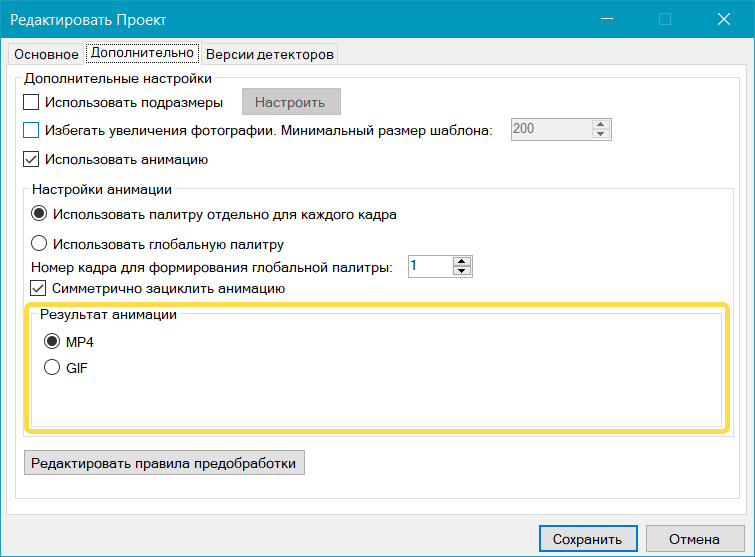Decrement the palette frame number
Image resolution: width=755 pixels, height=557 pixels.
[x=462, y=272]
